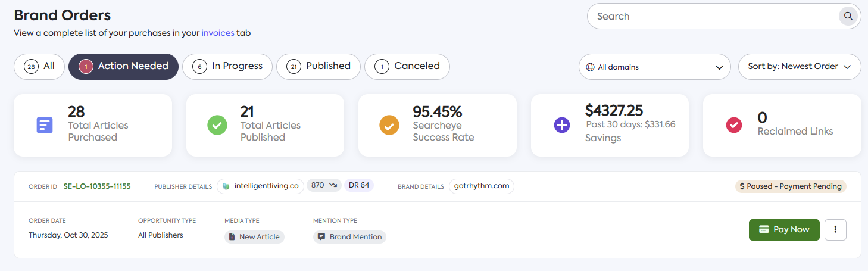The image size is (868, 271).
Task: Expand the Sort by Newest Order dropdown
Action: click(x=800, y=67)
